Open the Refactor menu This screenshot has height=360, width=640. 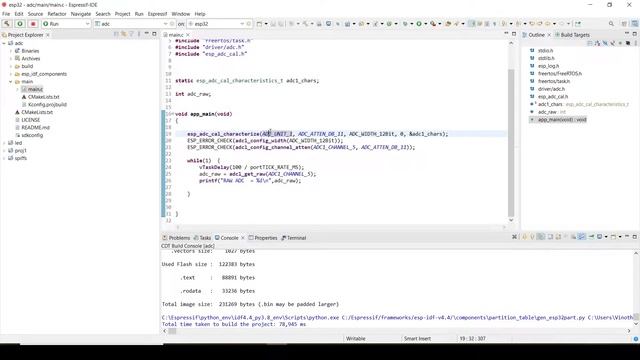click(x=57, y=14)
